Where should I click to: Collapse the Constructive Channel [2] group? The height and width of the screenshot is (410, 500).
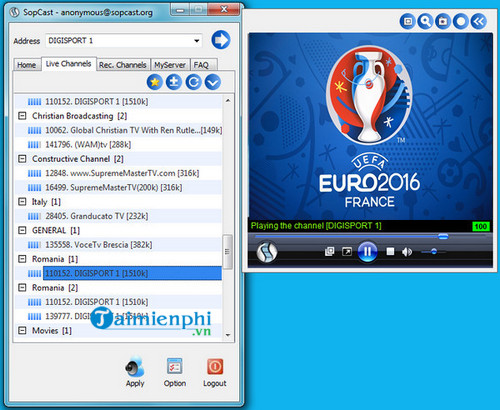coord(22,159)
